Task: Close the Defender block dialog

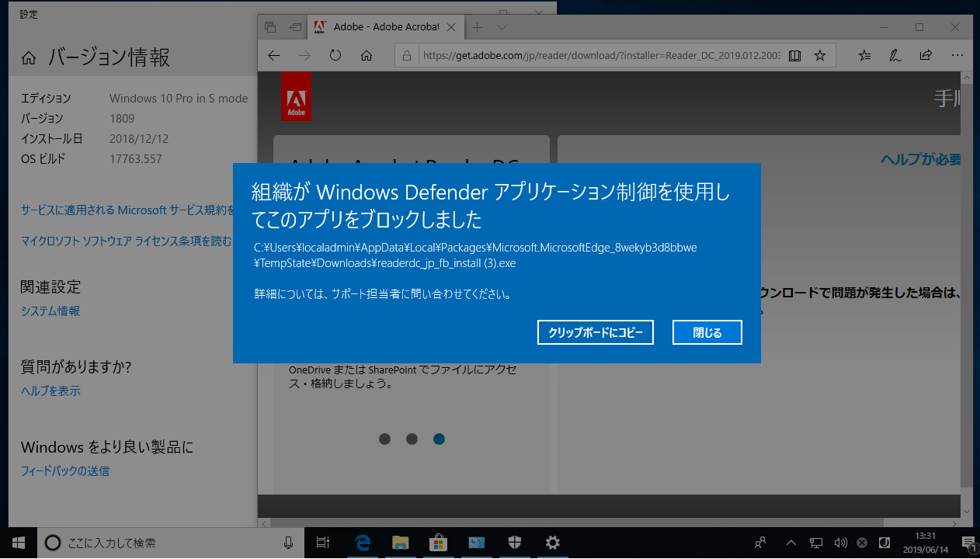Action: [x=706, y=332]
